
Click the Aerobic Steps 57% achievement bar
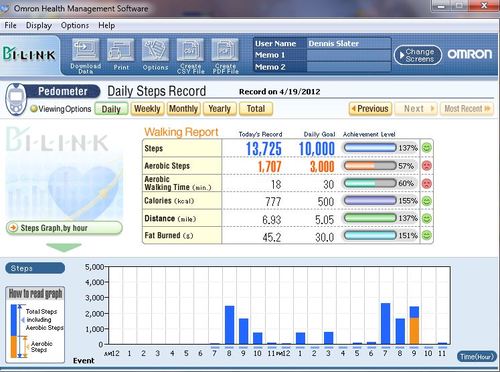(x=370, y=165)
